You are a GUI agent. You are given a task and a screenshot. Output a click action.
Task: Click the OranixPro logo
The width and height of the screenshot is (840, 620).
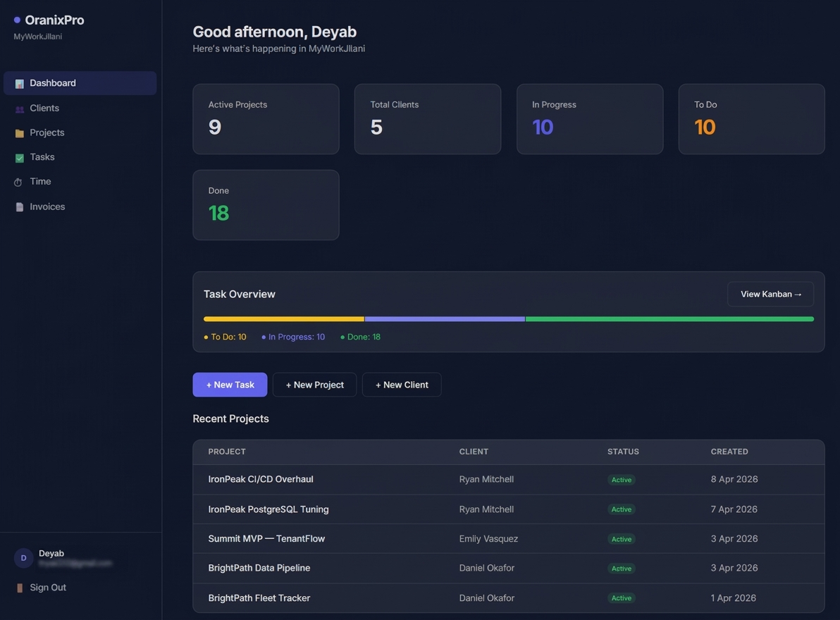tap(49, 20)
